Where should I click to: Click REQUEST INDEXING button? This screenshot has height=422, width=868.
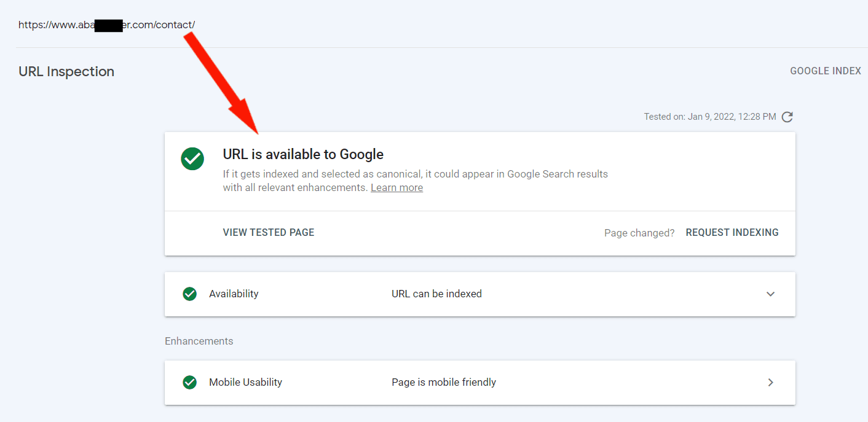coord(732,232)
